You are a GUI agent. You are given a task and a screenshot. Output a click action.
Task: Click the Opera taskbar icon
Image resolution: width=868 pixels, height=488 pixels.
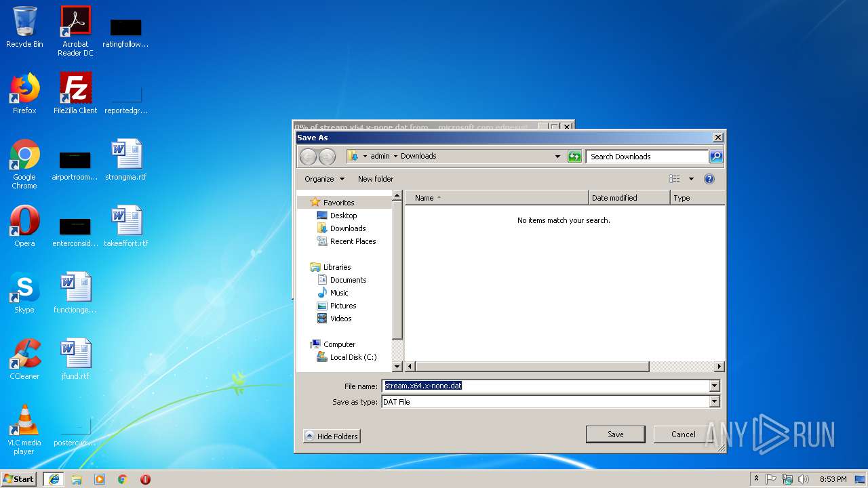tap(145, 479)
